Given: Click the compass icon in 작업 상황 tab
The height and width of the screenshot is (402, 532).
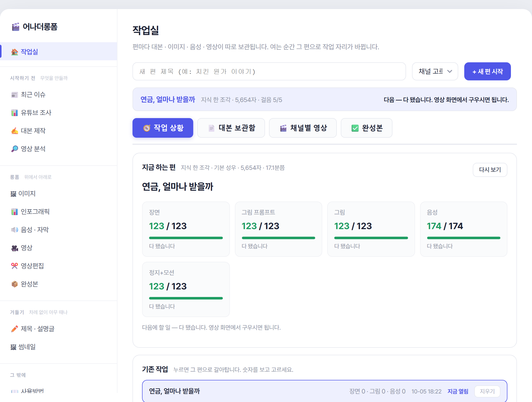Looking at the screenshot, I should point(147,128).
